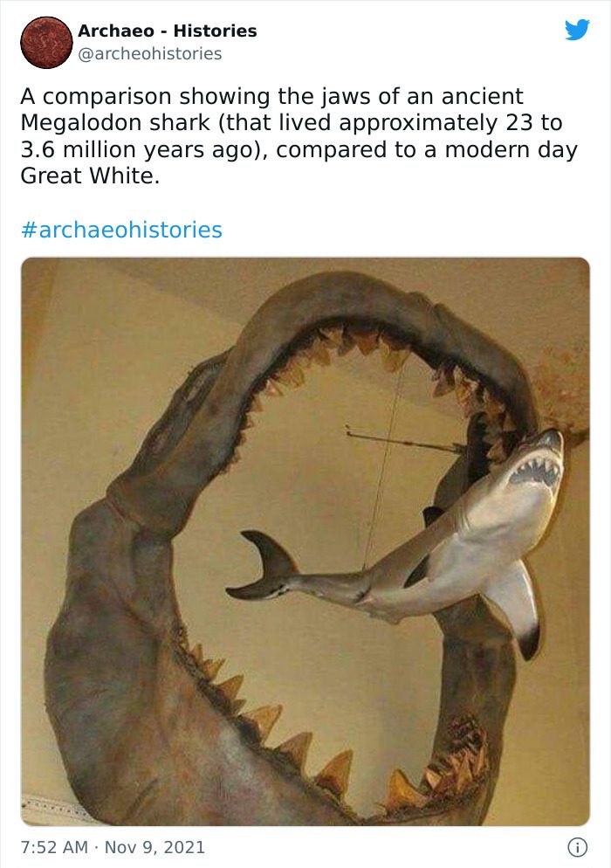Click the support rod holding the shark
Image resolution: width=611 pixels, height=868 pixels.
[404, 441]
